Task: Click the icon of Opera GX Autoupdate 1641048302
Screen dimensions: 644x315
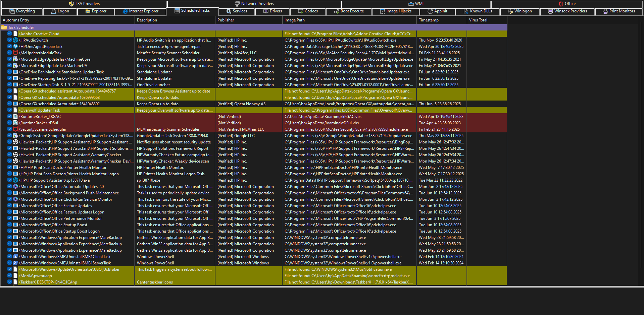Action: tap(15, 104)
